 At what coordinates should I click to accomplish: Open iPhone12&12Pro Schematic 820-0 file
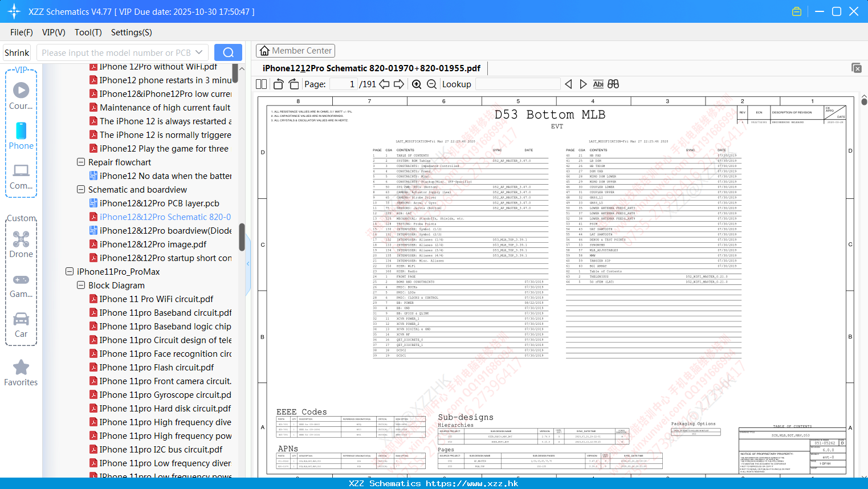pos(165,217)
